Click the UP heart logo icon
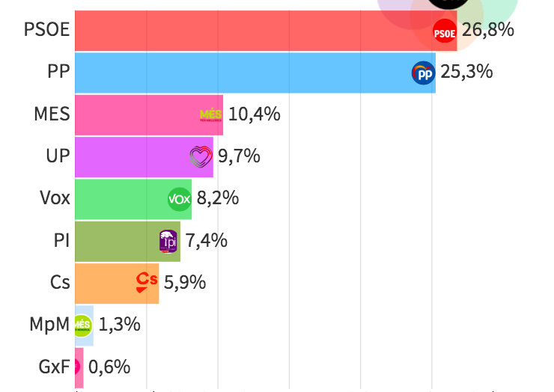This screenshot has height=392, width=554. [x=201, y=157]
